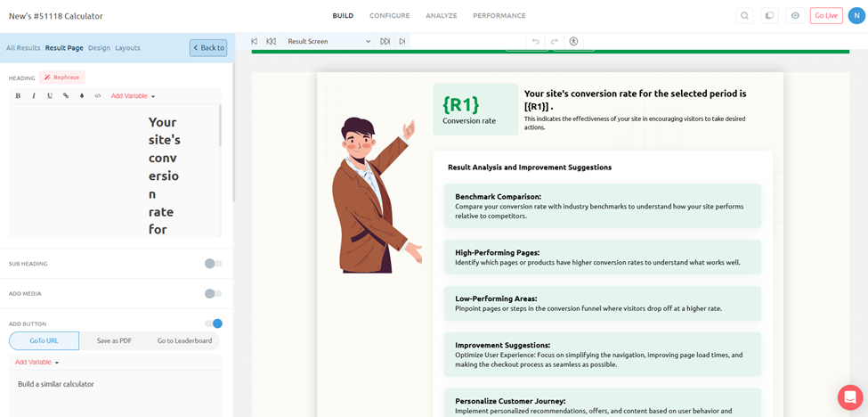Open preview with the eye icon
This screenshot has height=417, width=868.
point(795,16)
